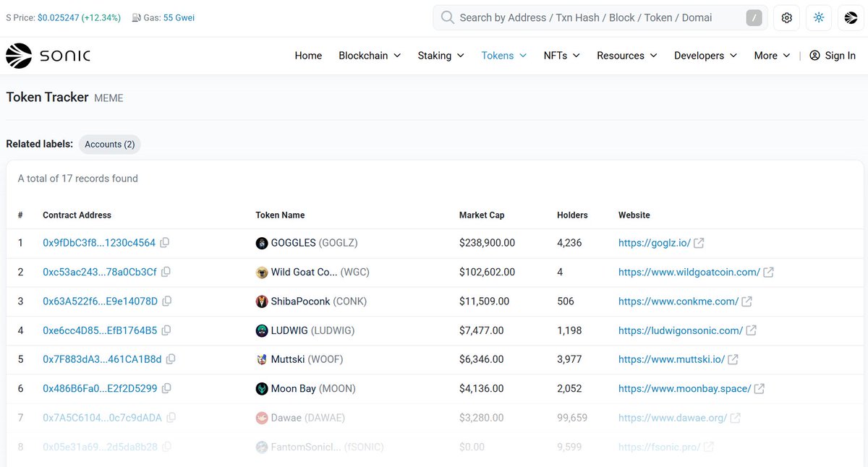The image size is (868, 467).
Task: Copy the LUDWIG contract address
Action: tap(166, 330)
